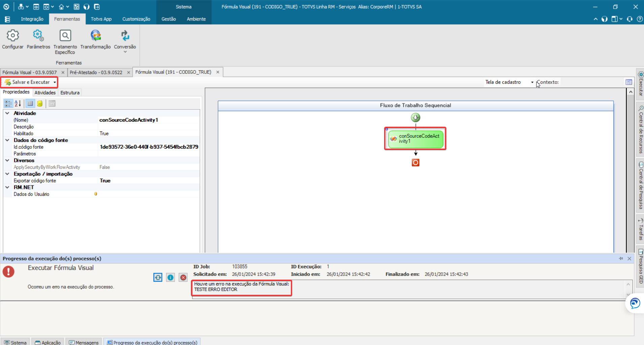The image size is (644, 345).
Task: Open the Executar side panel
Action: 640,84
